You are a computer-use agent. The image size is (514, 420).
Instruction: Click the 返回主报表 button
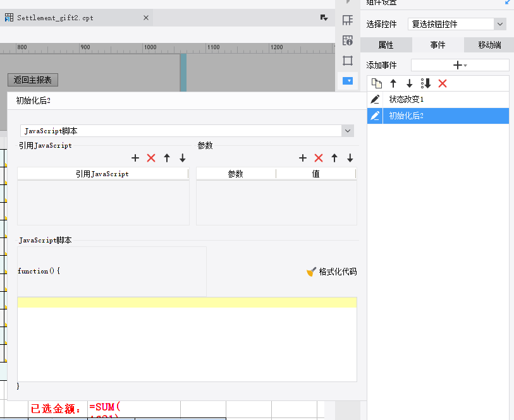click(33, 80)
